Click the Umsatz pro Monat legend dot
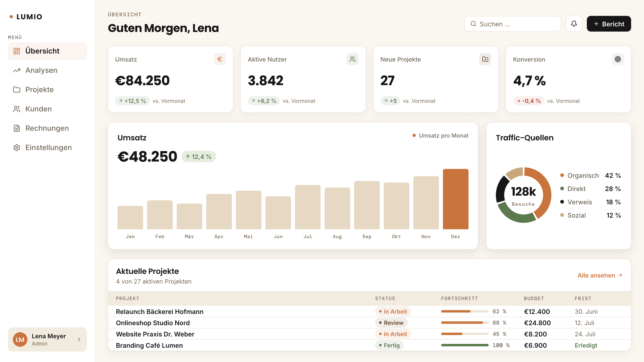Screen dimensions: 644x362 (414, 135)
